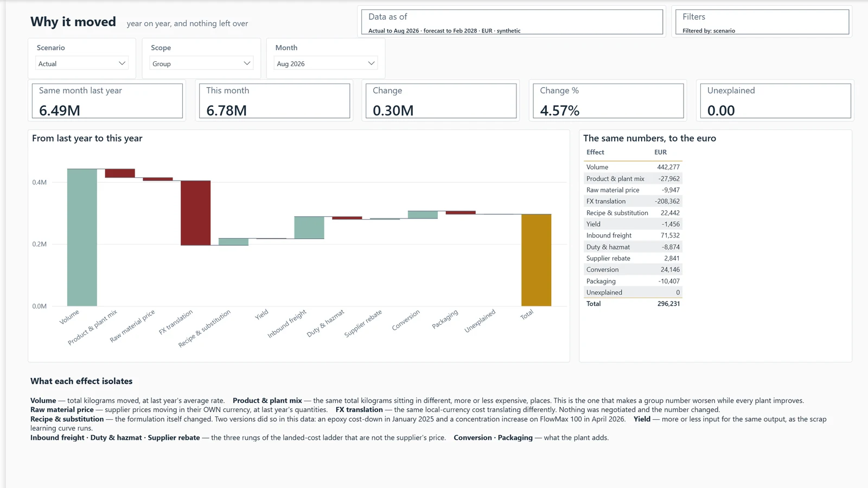
Task: Select the Same month last year card
Action: [x=107, y=101]
